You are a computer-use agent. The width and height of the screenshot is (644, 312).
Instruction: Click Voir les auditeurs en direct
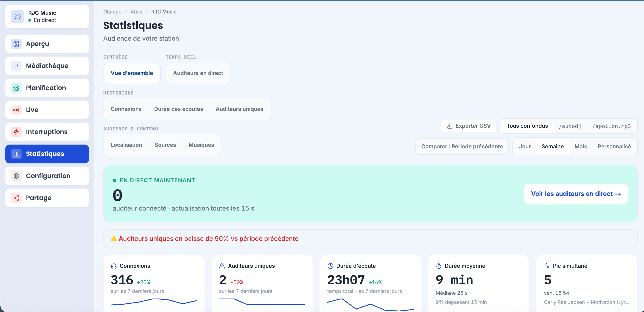[576, 194]
